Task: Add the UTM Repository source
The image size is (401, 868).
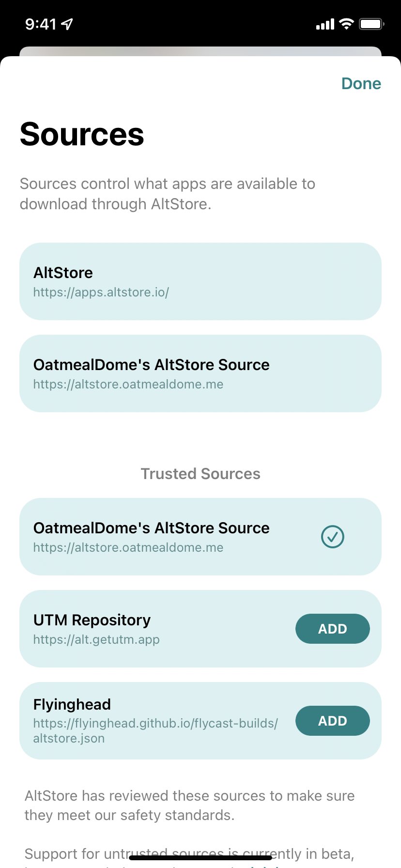Action: pyautogui.click(x=333, y=629)
